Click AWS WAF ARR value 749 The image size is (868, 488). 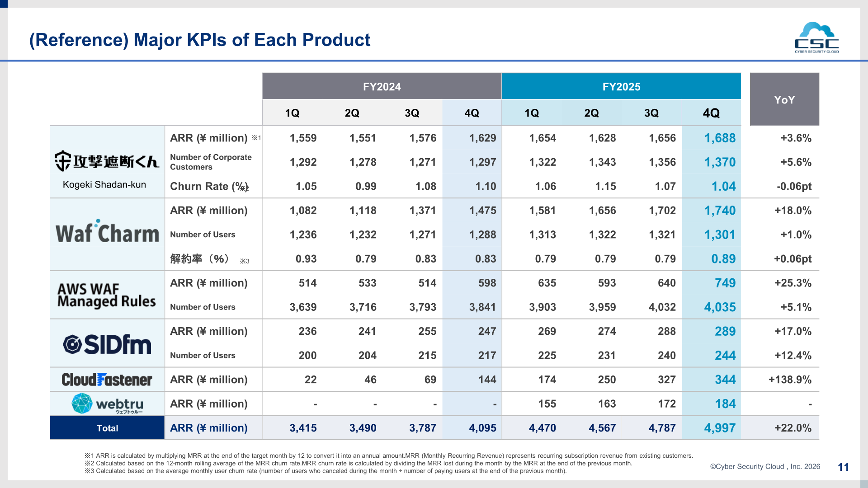coord(725,283)
